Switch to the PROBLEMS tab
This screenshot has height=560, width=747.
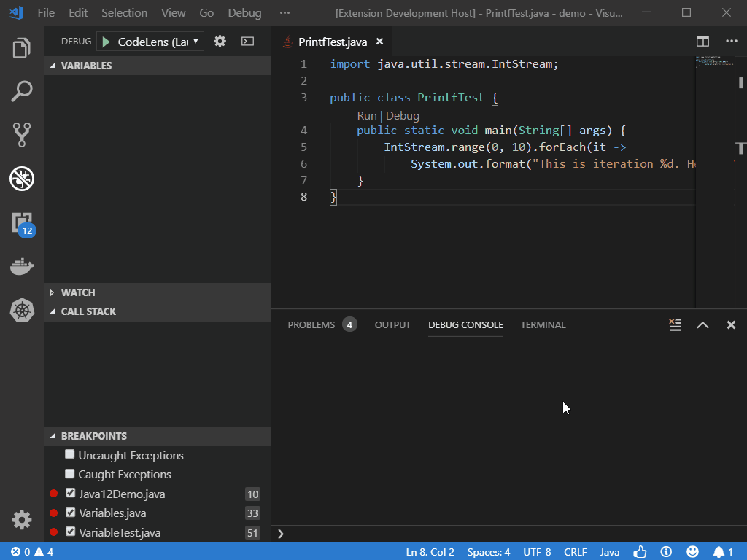(x=322, y=324)
